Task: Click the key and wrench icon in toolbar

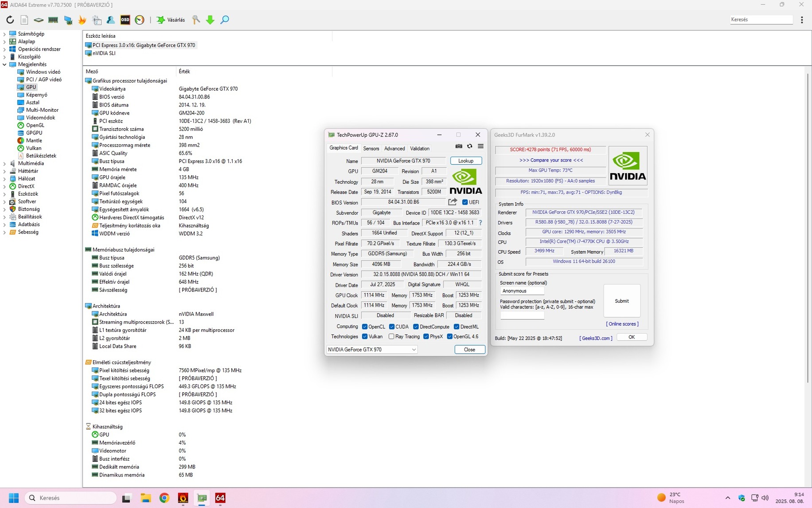Action: (196, 20)
